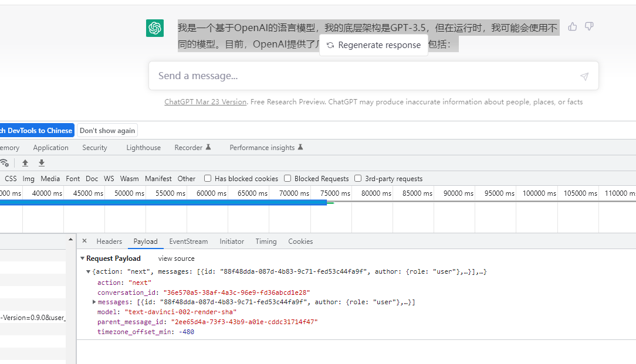
Task: Filter requests by WS type
Action: pos(109,179)
